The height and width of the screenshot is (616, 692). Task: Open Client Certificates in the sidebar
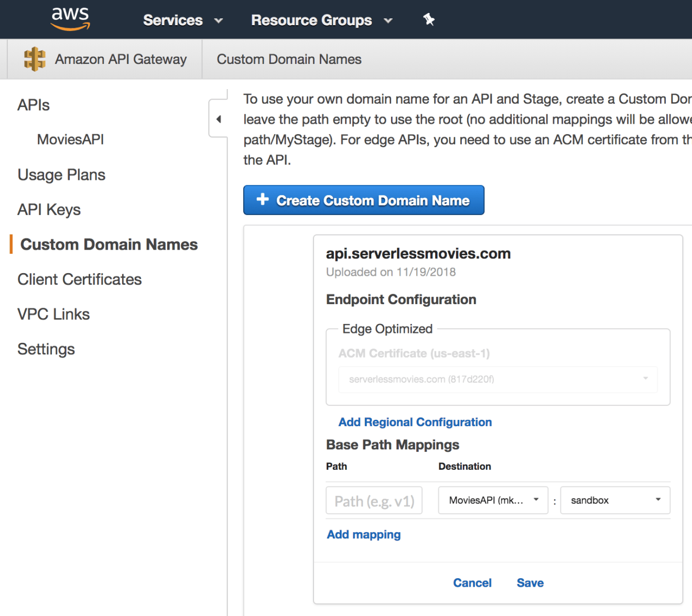[79, 279]
